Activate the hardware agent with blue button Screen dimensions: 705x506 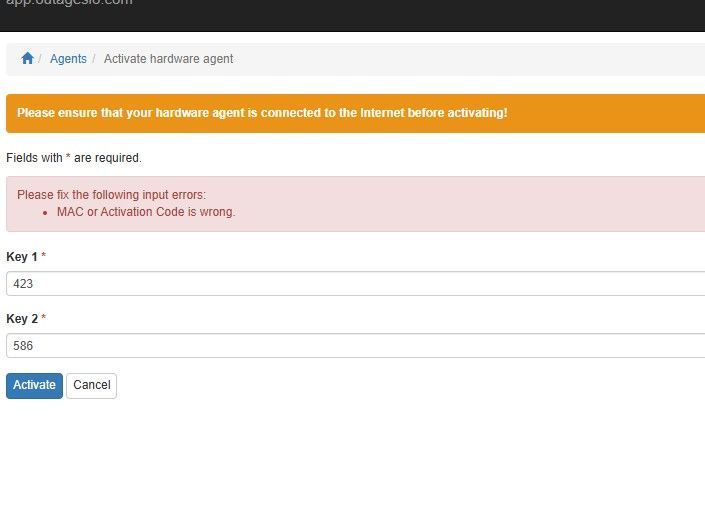coord(35,385)
